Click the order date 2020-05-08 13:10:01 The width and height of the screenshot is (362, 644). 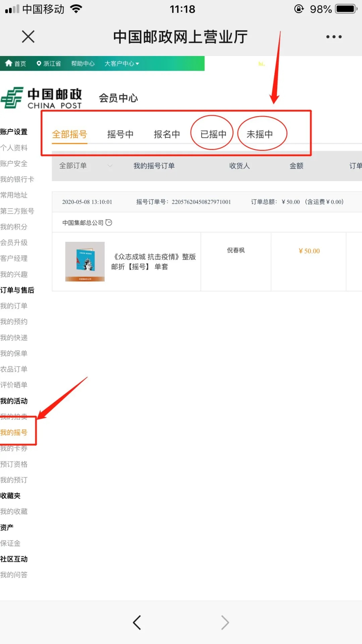87,202
